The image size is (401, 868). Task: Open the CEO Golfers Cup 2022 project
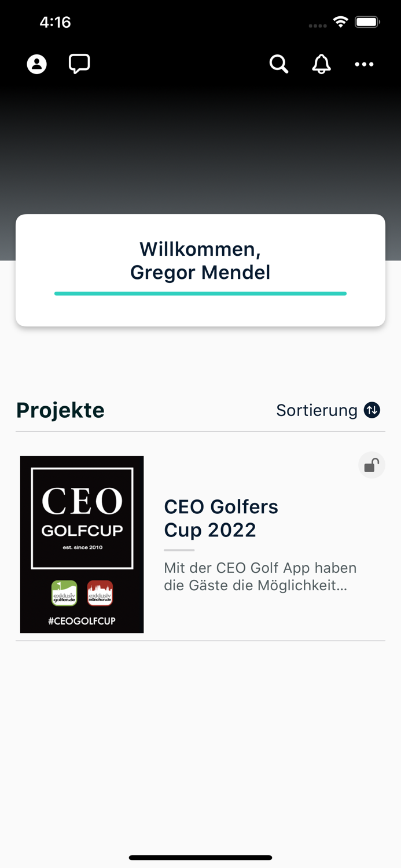221,518
